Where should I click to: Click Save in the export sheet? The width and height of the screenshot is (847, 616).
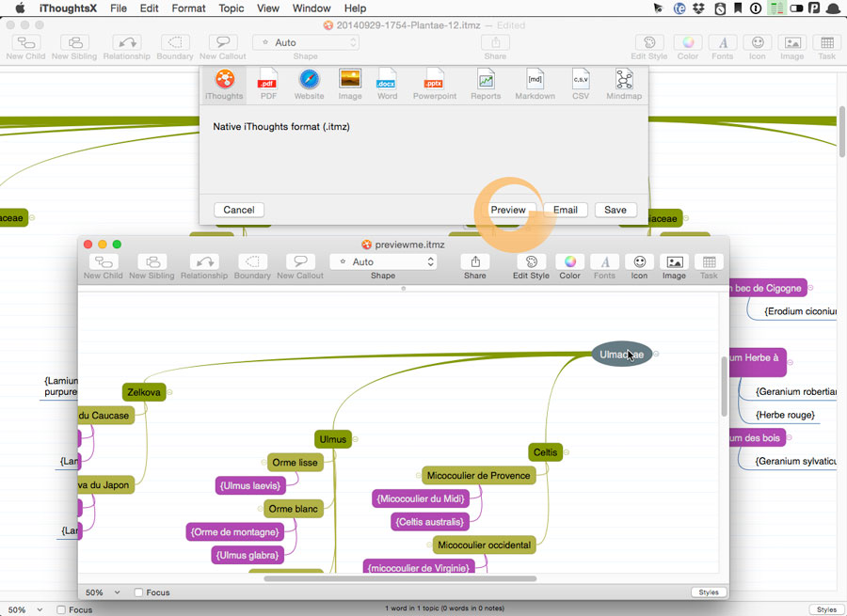[615, 210]
